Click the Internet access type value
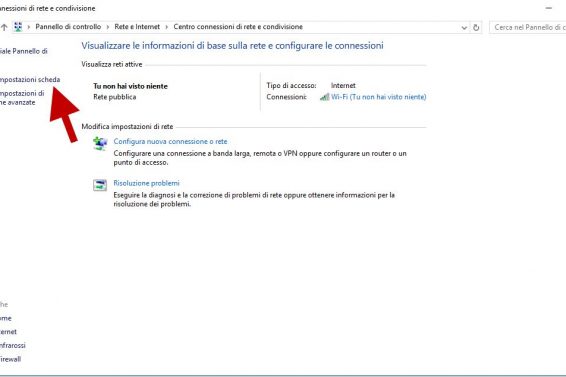 (343, 86)
